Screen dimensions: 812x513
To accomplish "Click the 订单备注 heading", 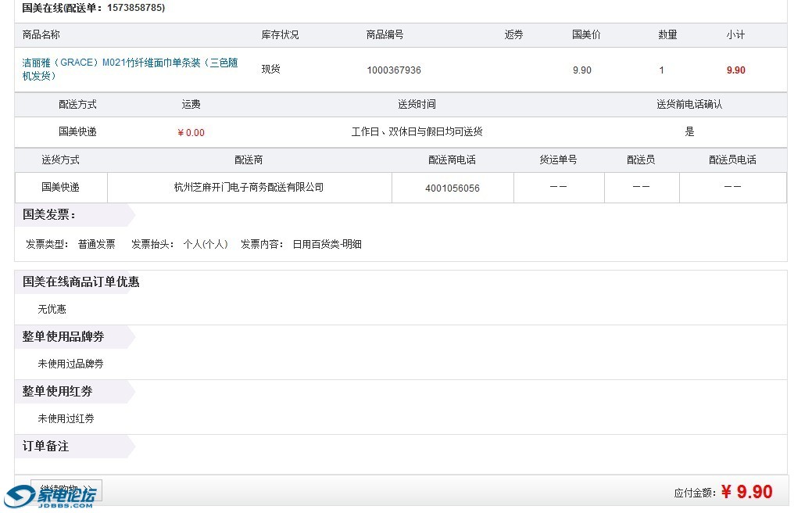I will click(45, 447).
